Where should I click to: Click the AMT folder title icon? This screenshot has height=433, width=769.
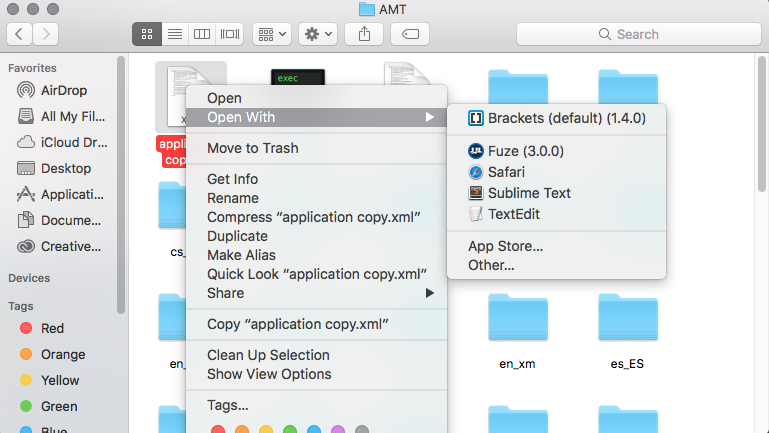(366, 9)
